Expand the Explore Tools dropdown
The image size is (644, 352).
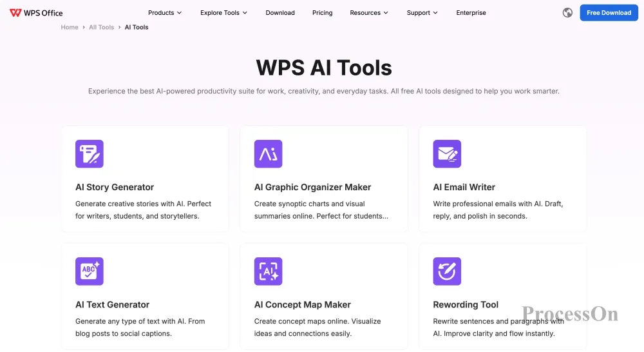(x=223, y=13)
